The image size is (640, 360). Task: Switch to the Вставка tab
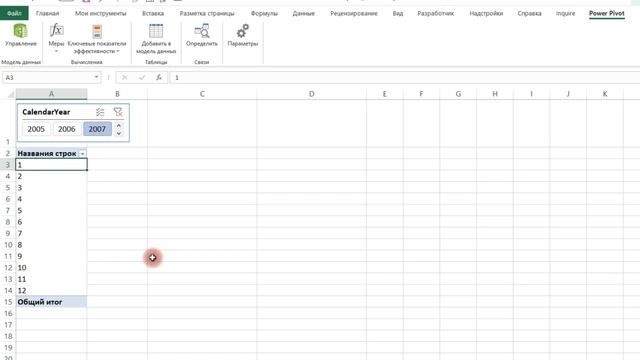coord(153,13)
